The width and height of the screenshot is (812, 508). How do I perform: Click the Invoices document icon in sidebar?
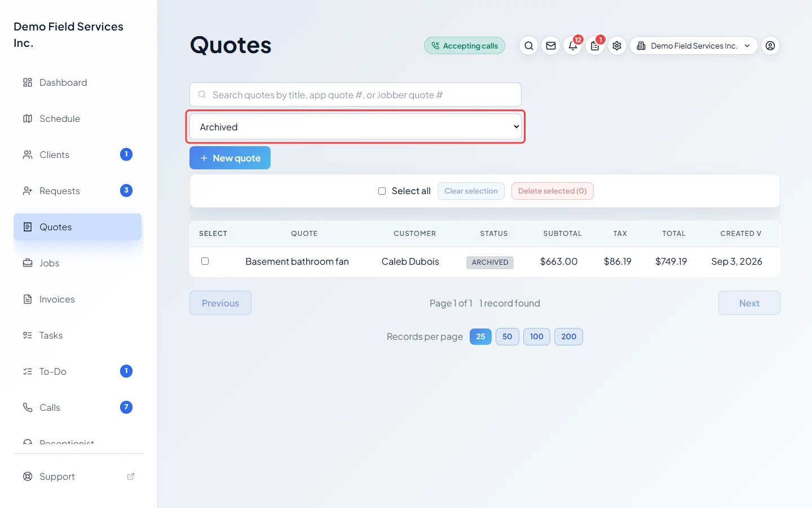point(28,299)
